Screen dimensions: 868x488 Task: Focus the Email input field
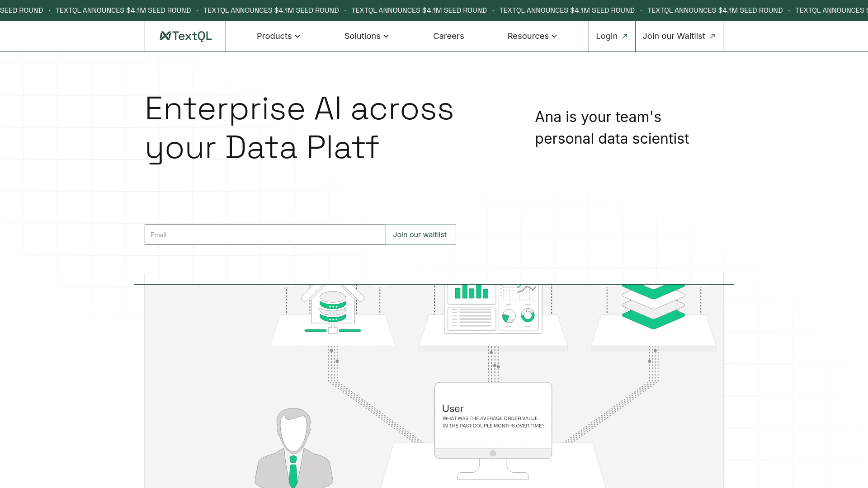coord(265,235)
